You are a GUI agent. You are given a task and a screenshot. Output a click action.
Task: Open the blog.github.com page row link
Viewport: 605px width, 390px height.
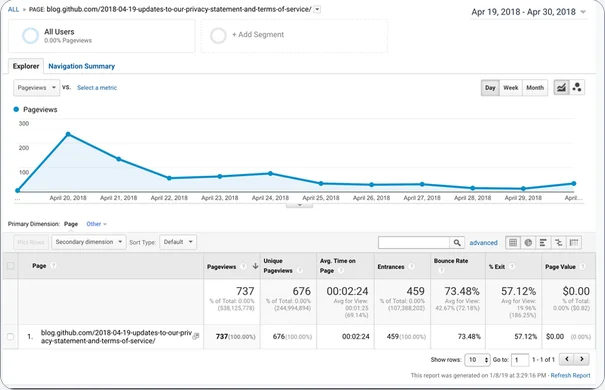click(116, 336)
